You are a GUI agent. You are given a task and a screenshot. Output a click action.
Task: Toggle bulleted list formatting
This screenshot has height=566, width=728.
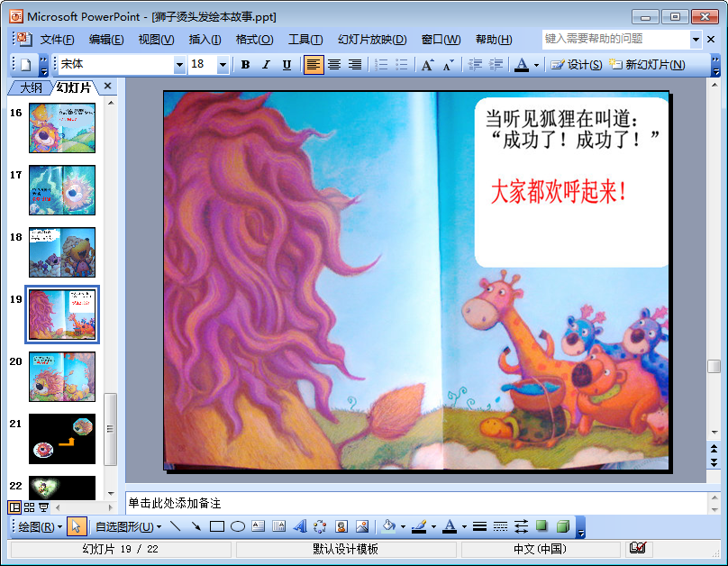tap(402, 65)
